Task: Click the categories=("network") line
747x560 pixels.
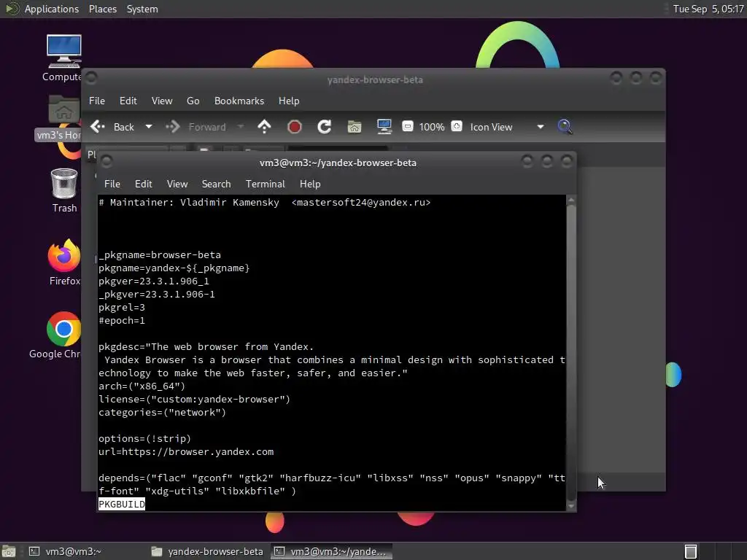Action: (162, 413)
